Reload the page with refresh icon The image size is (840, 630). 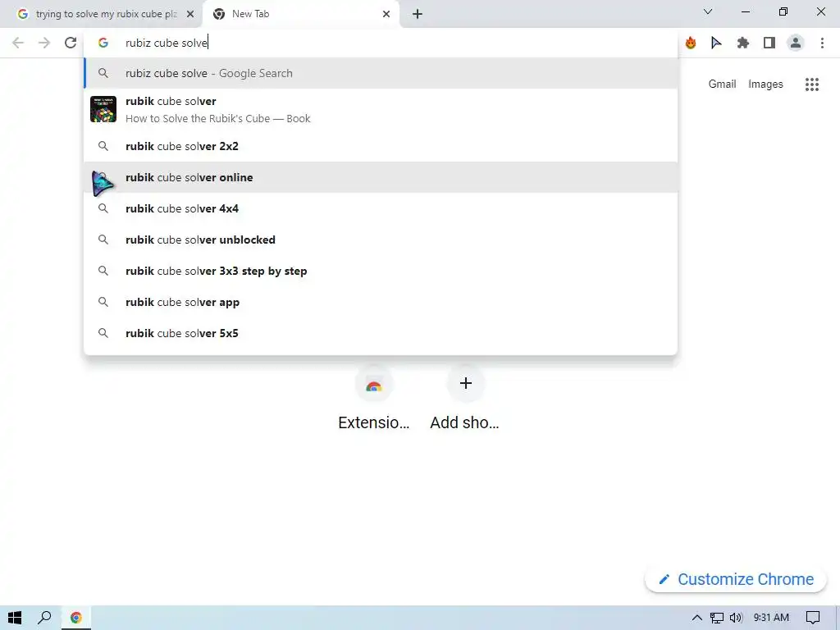71,43
